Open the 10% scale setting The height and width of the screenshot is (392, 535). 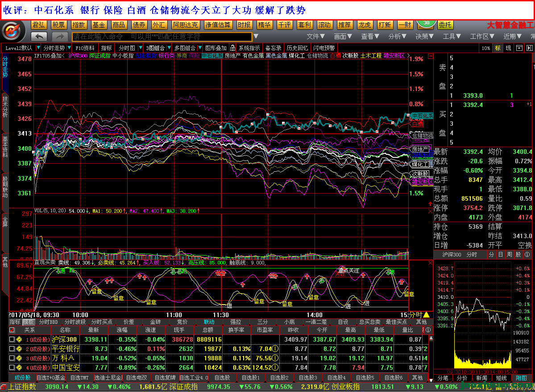486,48
